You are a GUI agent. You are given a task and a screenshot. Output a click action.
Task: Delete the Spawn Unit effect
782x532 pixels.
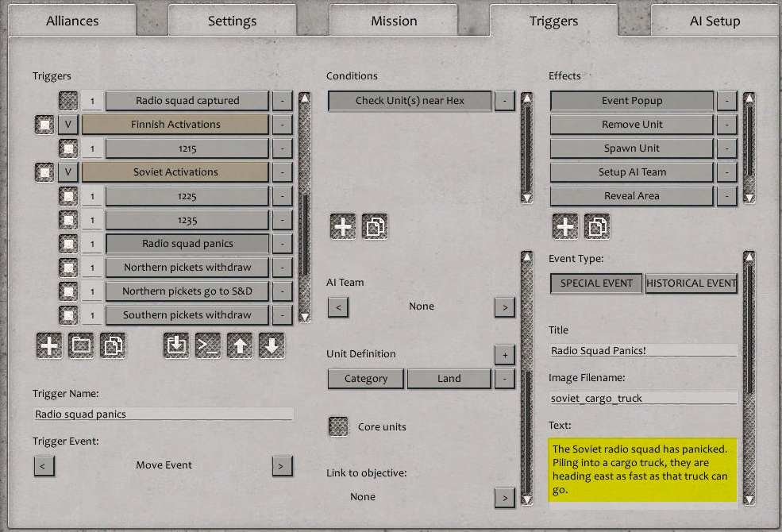(727, 148)
